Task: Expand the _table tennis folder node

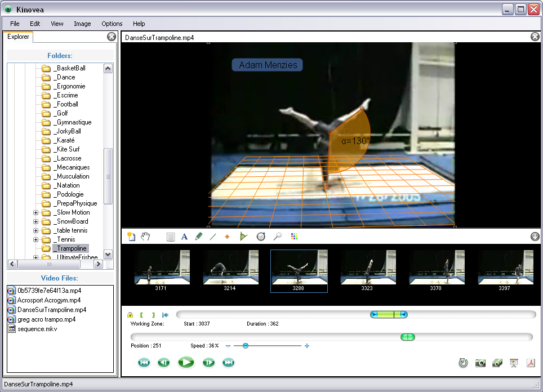Action: [x=36, y=230]
